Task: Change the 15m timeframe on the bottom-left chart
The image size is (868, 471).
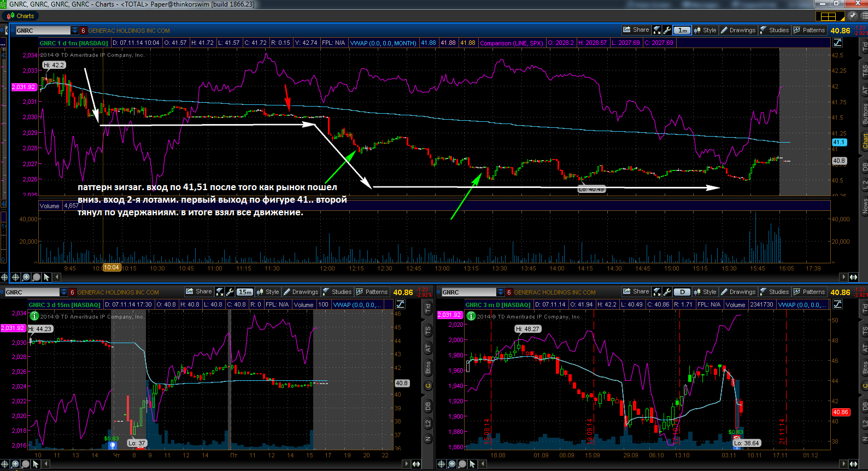Action: (x=245, y=292)
